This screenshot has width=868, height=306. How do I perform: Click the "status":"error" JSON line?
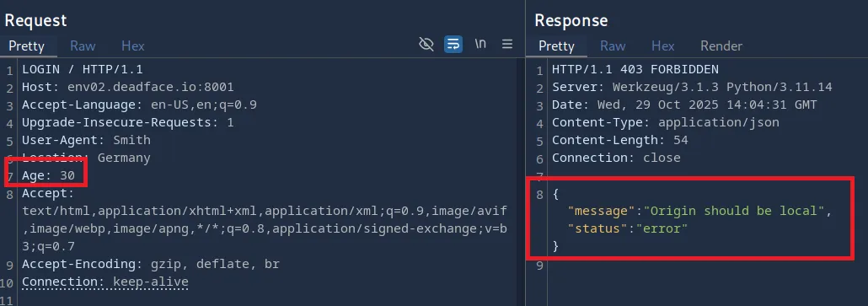(628, 228)
